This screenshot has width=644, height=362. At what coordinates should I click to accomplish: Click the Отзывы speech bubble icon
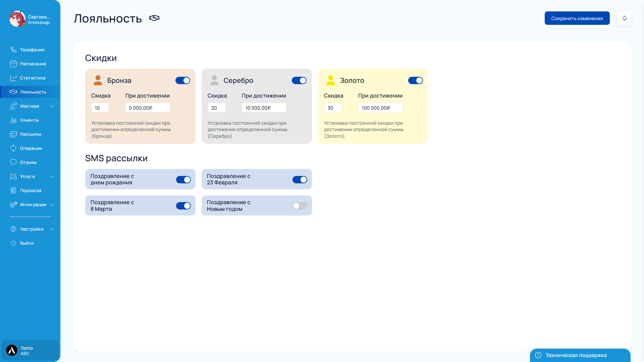point(13,162)
